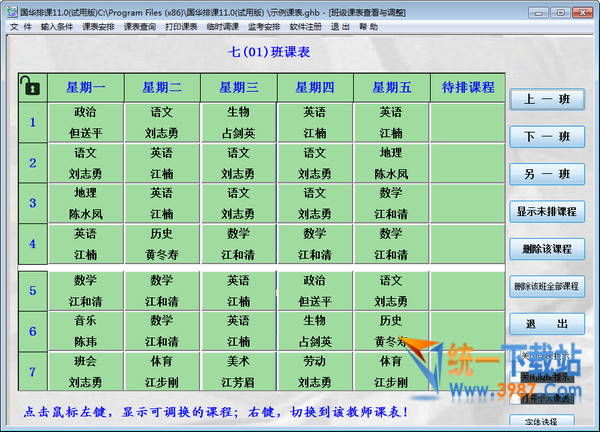
Task: Click the app icon in the title bar
Action: coord(9,8)
